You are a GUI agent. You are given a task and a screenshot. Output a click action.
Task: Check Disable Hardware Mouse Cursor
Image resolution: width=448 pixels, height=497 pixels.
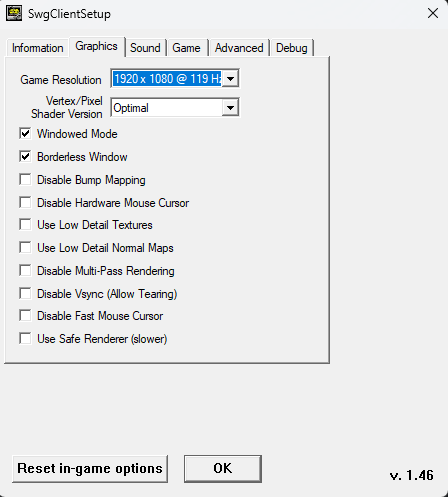(x=25, y=203)
